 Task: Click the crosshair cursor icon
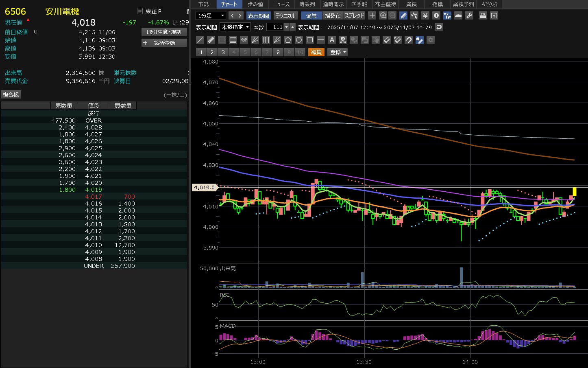[372, 15]
